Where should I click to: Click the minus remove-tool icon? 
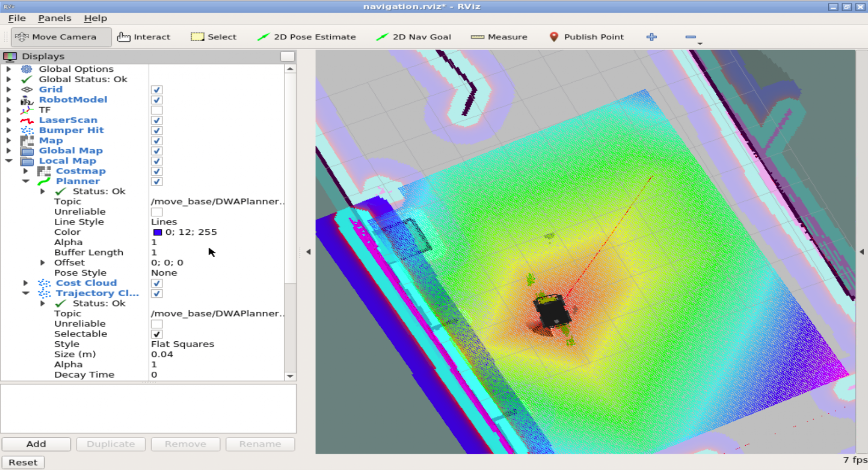pyautogui.click(x=690, y=37)
